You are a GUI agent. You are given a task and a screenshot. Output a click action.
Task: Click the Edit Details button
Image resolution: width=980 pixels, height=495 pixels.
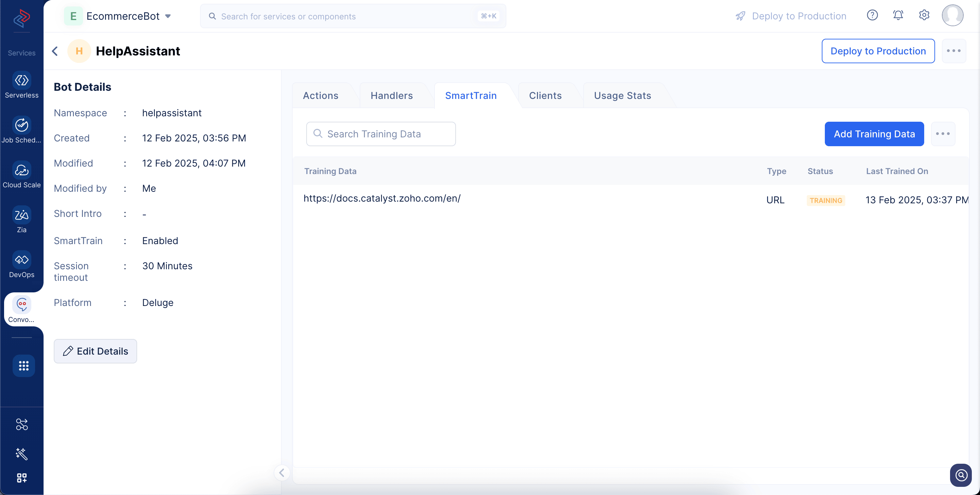[96, 351]
